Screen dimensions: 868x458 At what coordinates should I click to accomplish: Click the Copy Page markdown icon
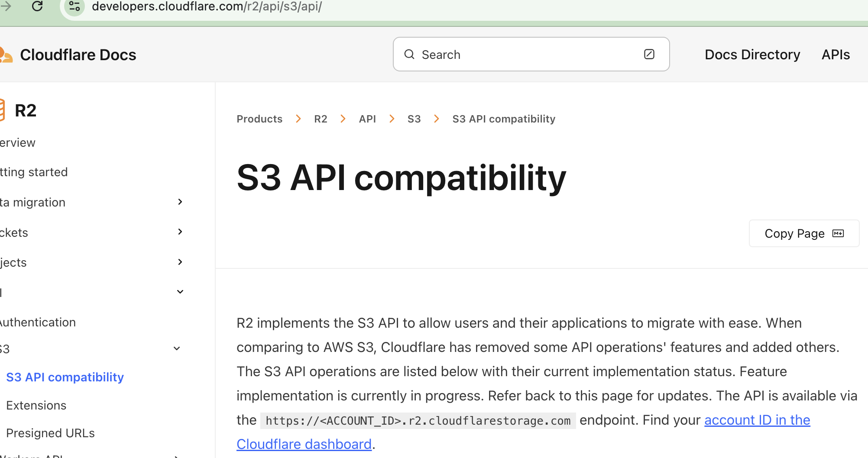tap(839, 233)
